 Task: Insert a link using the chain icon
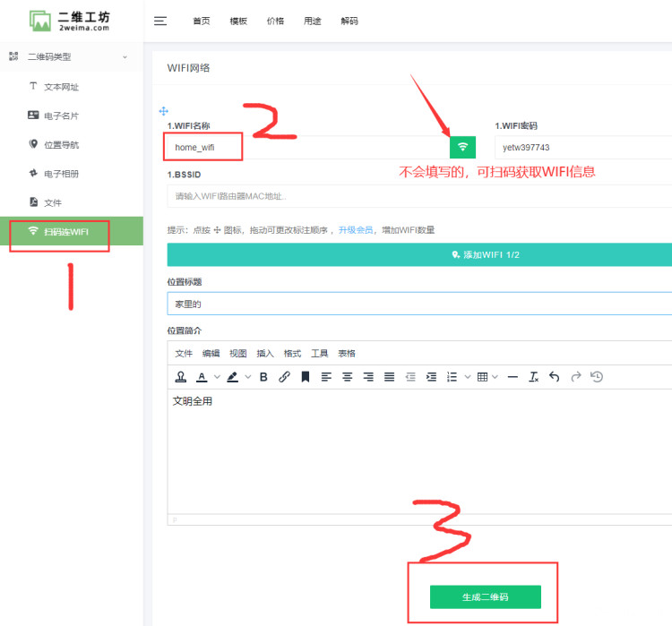point(284,377)
